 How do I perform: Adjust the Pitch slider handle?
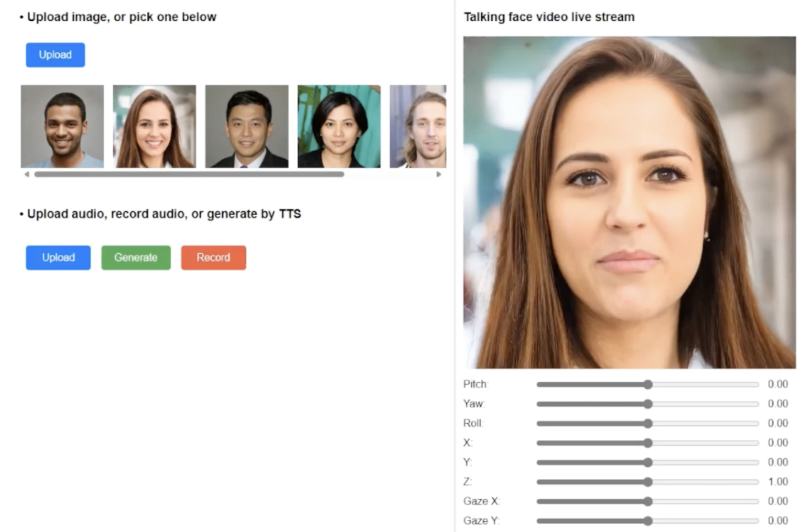648,384
